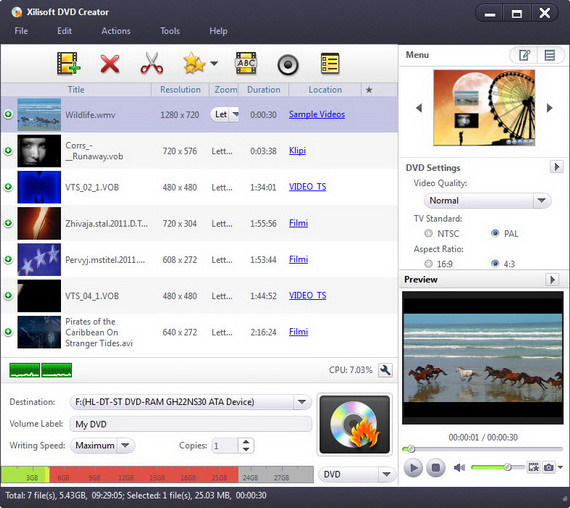Viewport: 570px width, 508px height.
Task: Click the audio track speaker icon
Action: (288, 65)
